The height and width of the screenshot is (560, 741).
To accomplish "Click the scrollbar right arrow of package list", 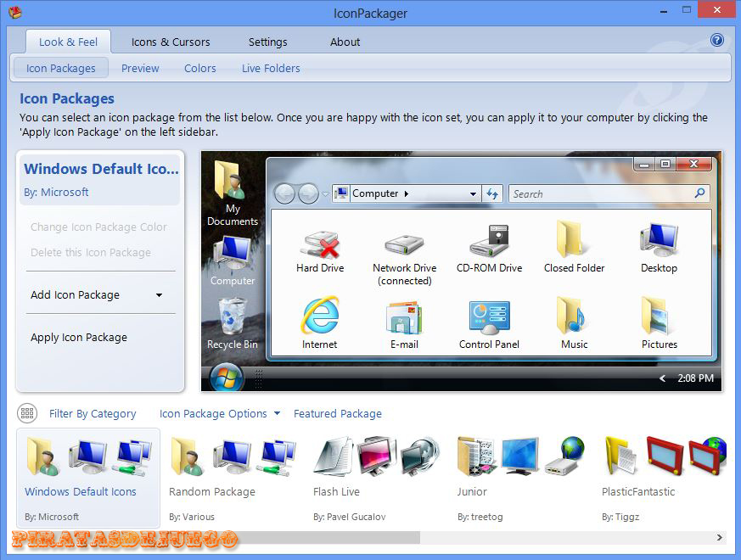I will (x=719, y=537).
